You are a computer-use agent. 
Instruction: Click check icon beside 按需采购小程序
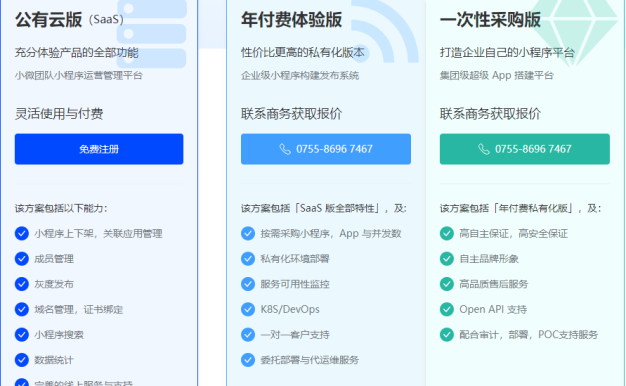[248, 234]
